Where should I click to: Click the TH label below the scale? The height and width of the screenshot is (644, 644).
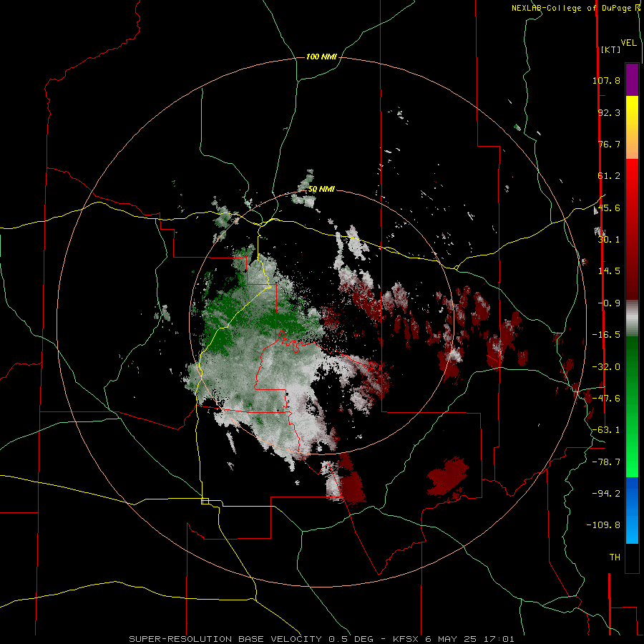coord(615,557)
